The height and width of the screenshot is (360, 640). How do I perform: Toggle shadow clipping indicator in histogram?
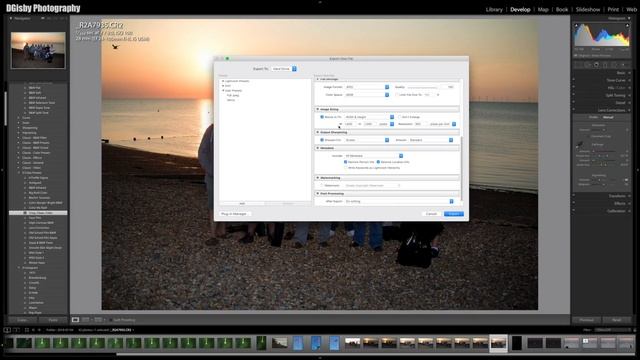(x=576, y=25)
